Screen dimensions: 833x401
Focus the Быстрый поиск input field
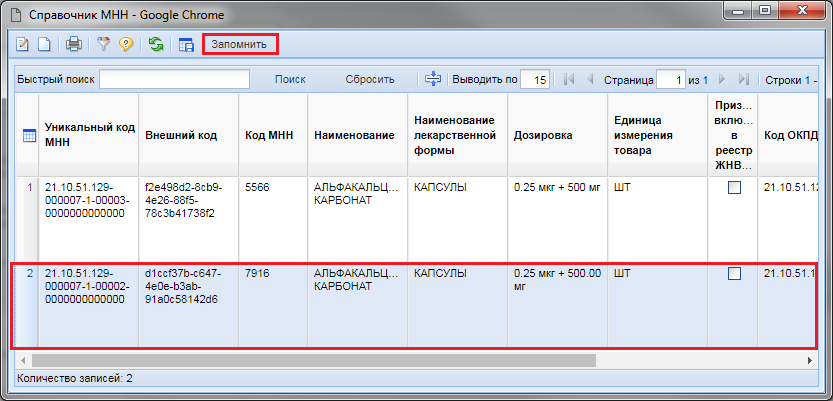pyautogui.click(x=174, y=79)
